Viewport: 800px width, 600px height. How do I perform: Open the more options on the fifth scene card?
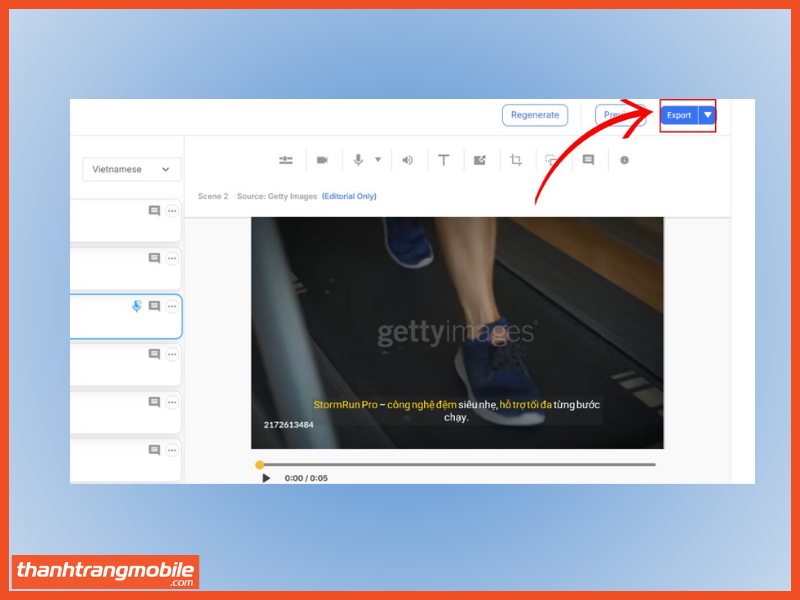point(172,402)
